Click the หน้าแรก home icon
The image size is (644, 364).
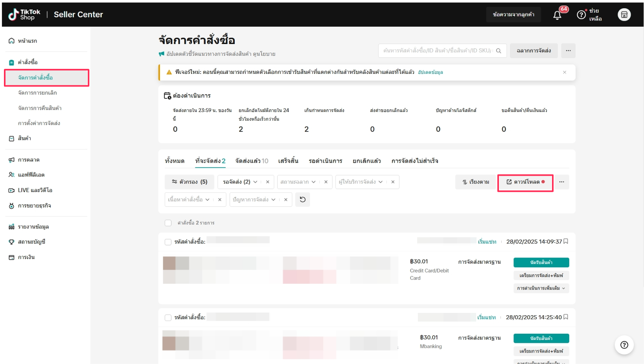(11, 41)
